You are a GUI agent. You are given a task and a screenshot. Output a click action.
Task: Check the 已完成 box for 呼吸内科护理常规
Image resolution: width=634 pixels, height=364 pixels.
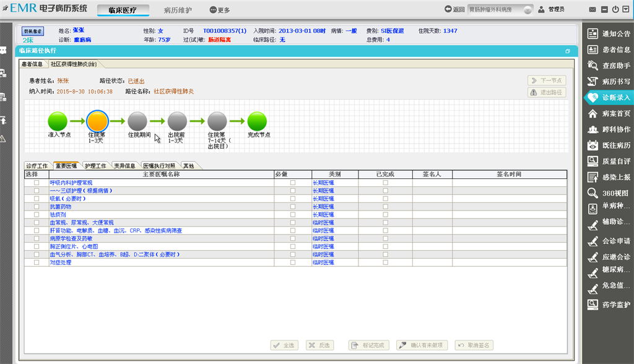385,183
